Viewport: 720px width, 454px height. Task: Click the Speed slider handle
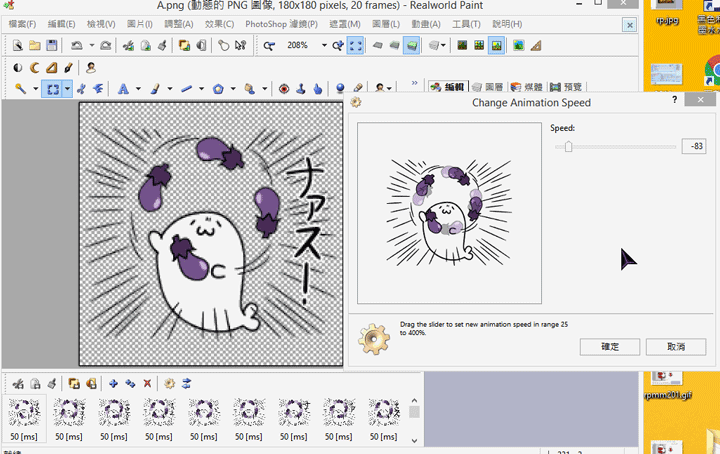pos(568,146)
